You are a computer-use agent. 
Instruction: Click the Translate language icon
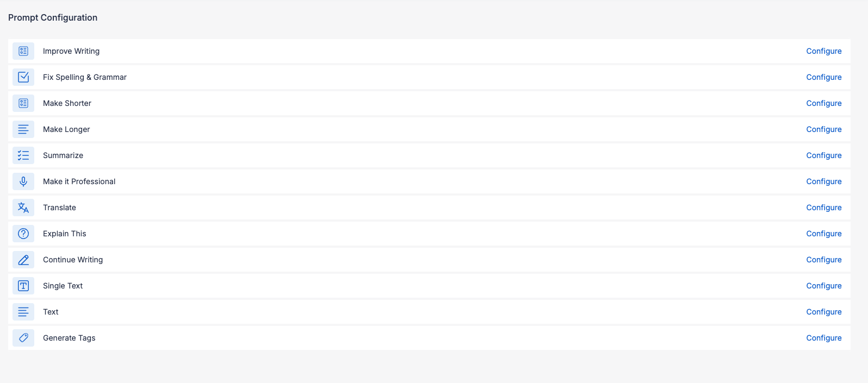click(23, 208)
